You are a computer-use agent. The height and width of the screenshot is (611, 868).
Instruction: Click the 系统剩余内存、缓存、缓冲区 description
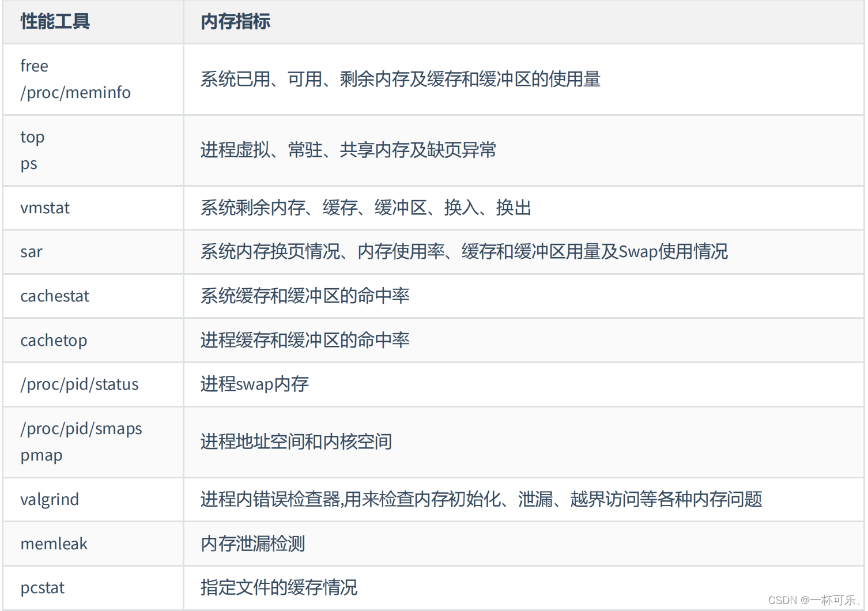point(365,208)
